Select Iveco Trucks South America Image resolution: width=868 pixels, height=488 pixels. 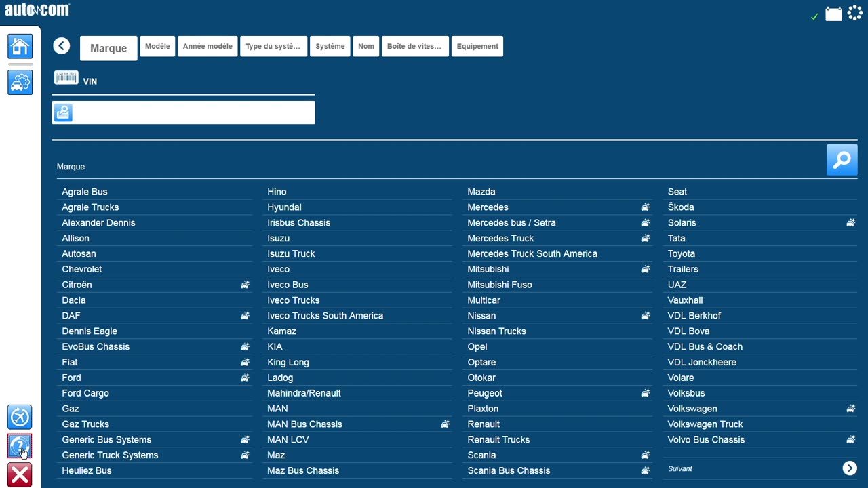325,316
